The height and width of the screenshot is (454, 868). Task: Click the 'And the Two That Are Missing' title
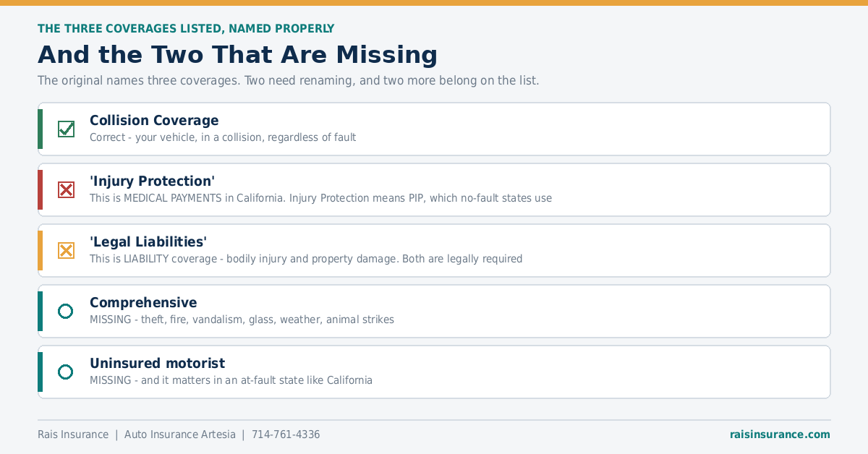click(x=237, y=55)
